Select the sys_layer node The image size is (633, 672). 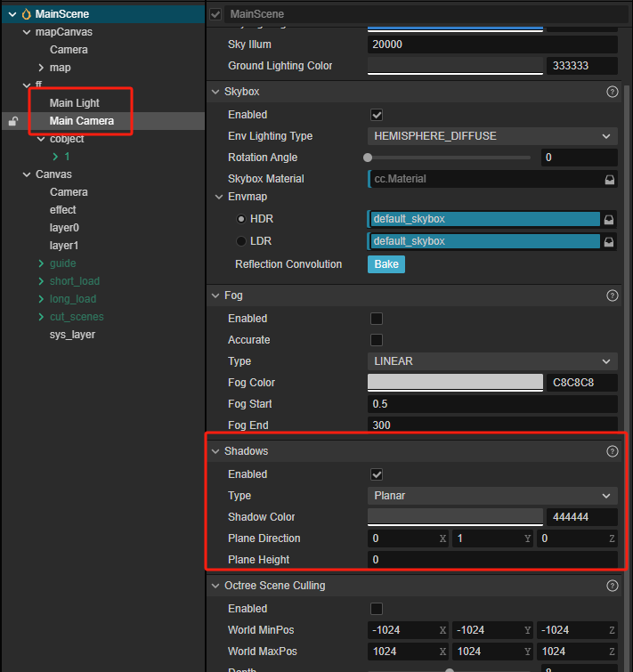pyautogui.click(x=72, y=335)
